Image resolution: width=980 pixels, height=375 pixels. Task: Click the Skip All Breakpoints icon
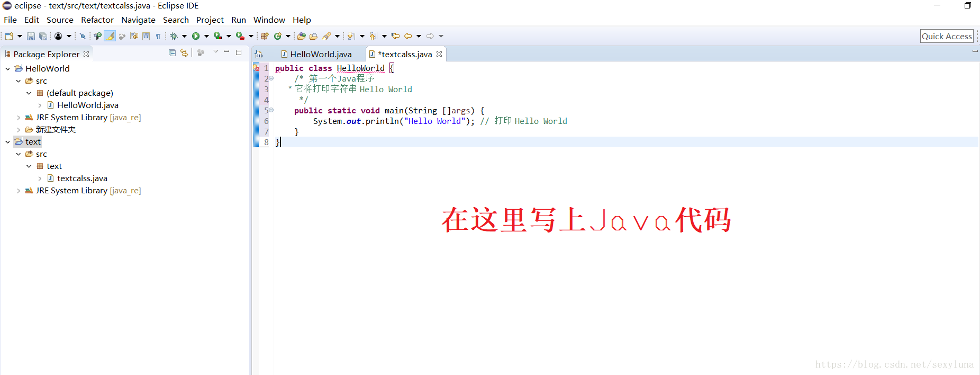tap(83, 36)
